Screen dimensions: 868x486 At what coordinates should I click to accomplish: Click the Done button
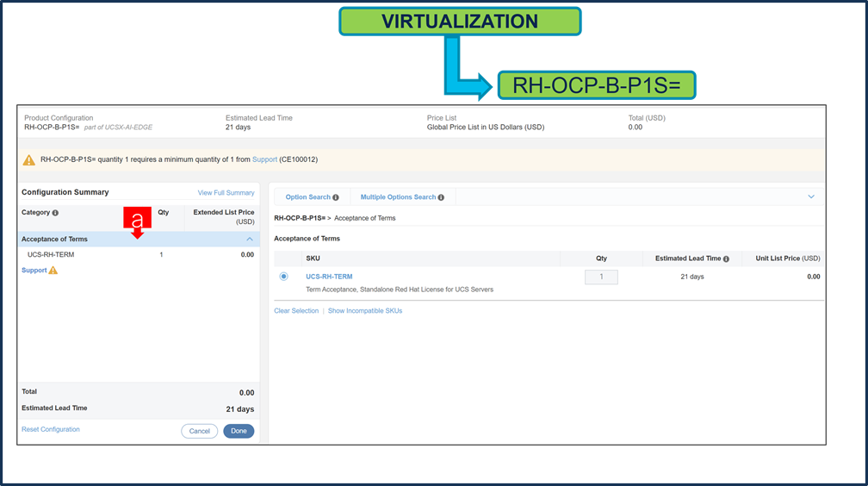[239, 431]
